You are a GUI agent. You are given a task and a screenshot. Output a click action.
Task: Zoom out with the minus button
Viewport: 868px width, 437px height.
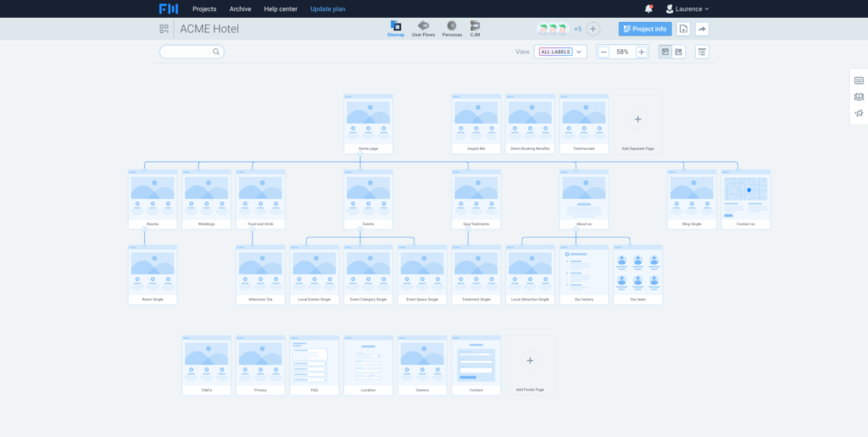pyautogui.click(x=604, y=52)
